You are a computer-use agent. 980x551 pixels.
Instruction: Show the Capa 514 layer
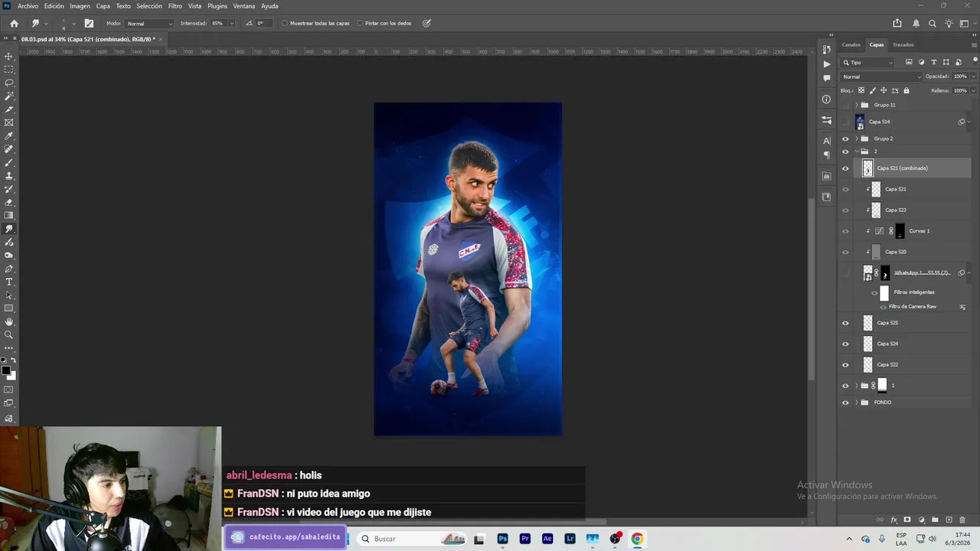pos(845,122)
